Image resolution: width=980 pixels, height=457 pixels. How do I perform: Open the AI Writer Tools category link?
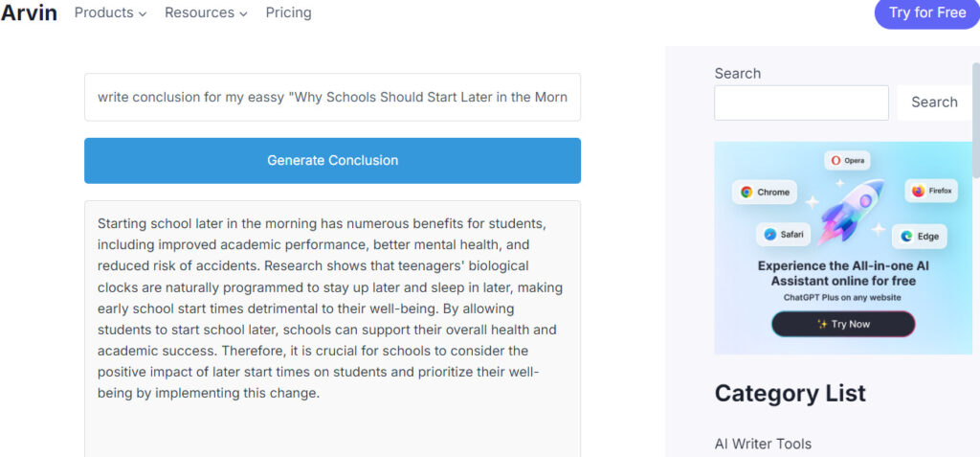(x=763, y=444)
